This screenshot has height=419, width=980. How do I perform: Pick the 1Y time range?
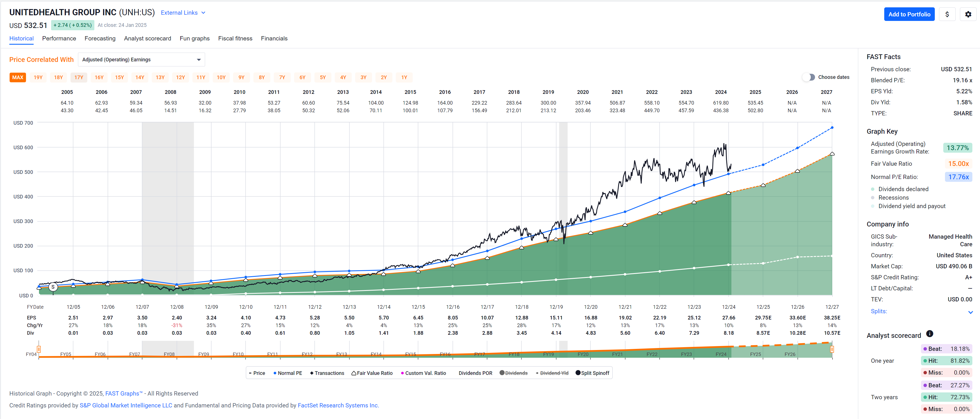(404, 78)
